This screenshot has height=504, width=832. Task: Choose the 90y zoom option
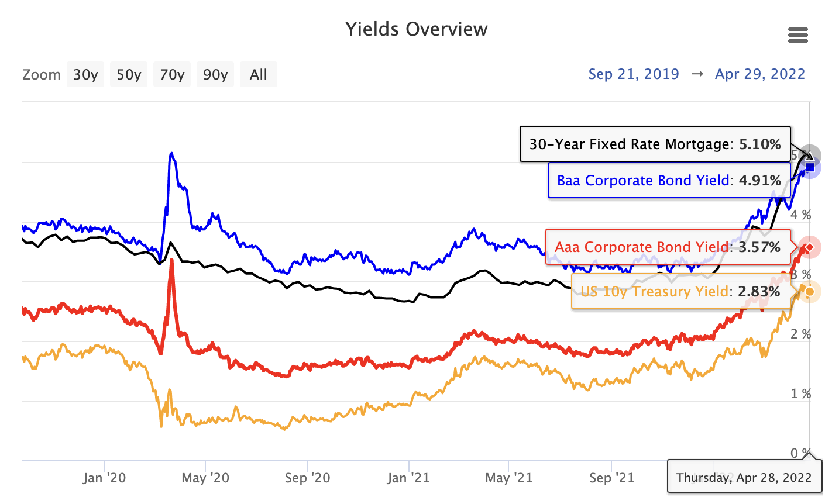point(215,75)
